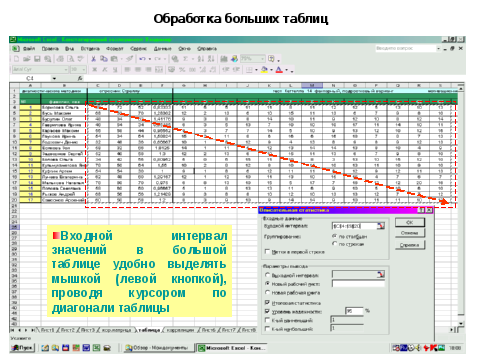Open the Name Box dropdown arrow
Screen dimensions: 480x360
(54, 78)
